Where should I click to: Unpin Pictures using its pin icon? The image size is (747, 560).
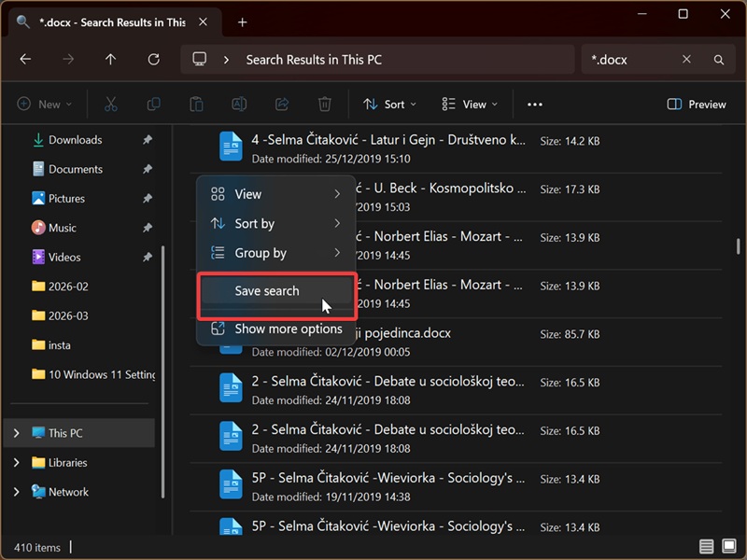(148, 199)
